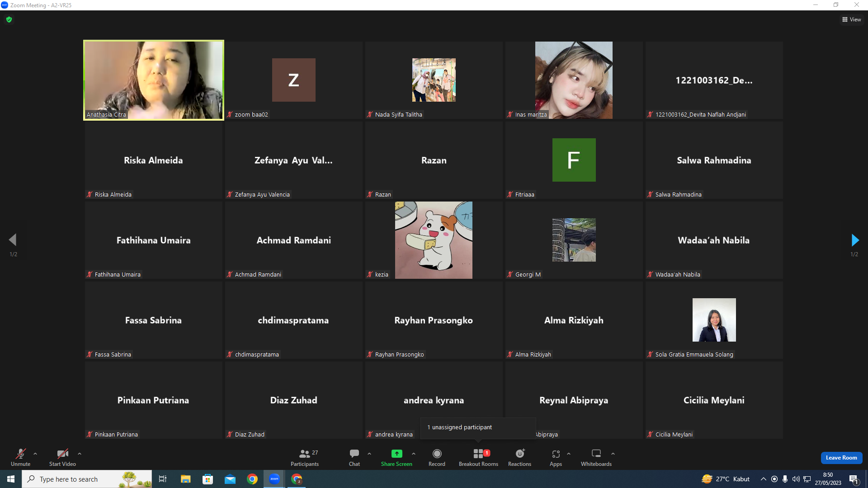This screenshot has height=488, width=868.
Task: Expand Share Screen options arrow
Action: pos(414,454)
